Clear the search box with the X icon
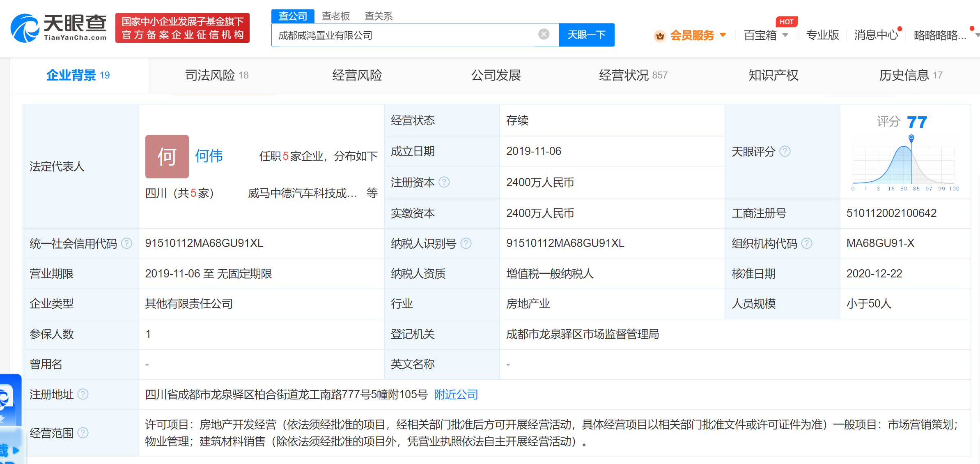 [544, 34]
